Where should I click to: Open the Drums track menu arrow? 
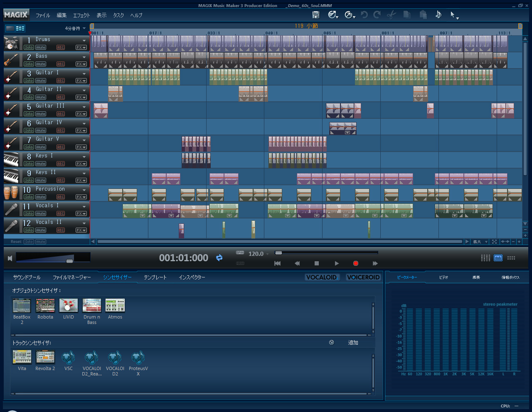click(84, 41)
